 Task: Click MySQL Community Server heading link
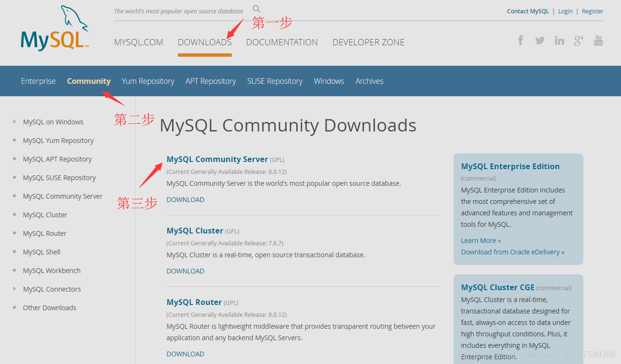(x=217, y=159)
